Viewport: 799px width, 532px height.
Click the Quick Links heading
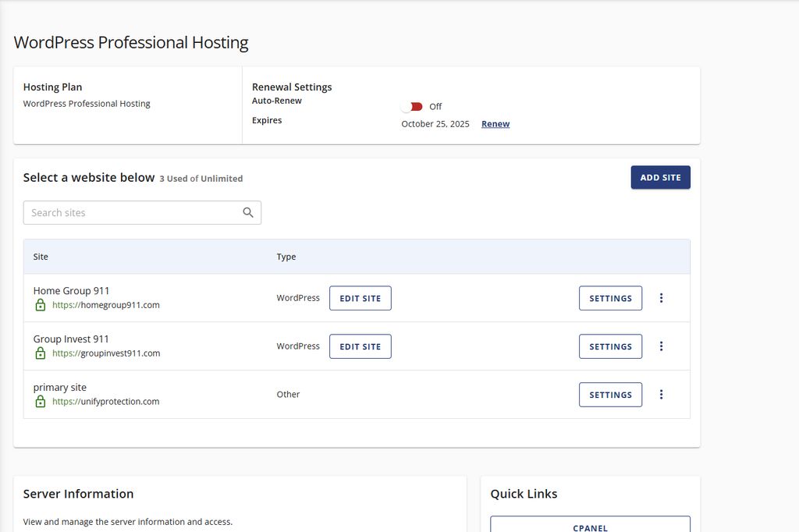pyautogui.click(x=524, y=494)
